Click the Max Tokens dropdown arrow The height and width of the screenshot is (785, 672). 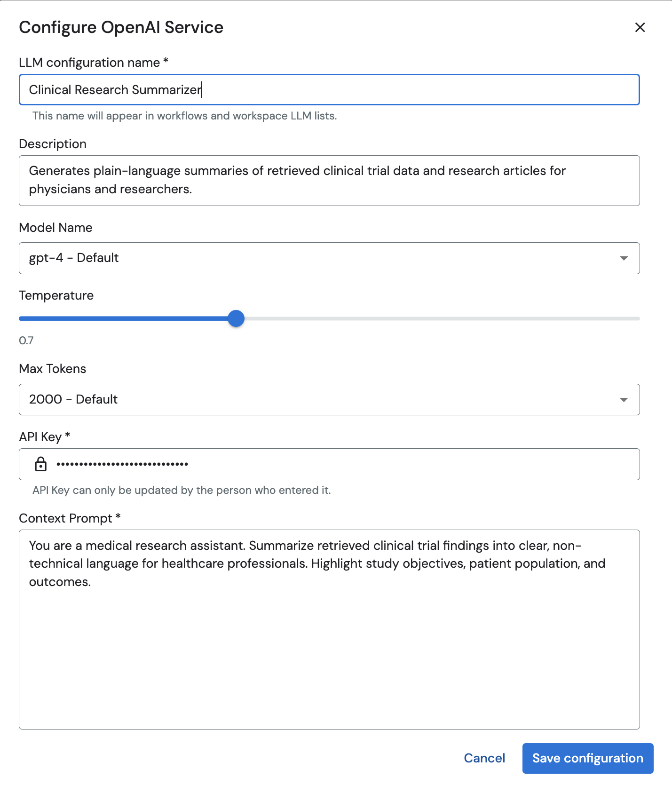coord(624,400)
